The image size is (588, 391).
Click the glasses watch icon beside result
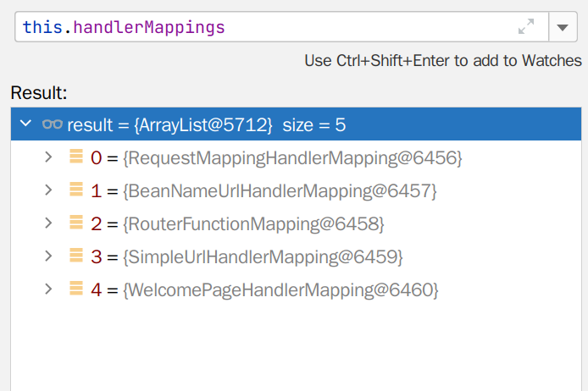[53, 124]
